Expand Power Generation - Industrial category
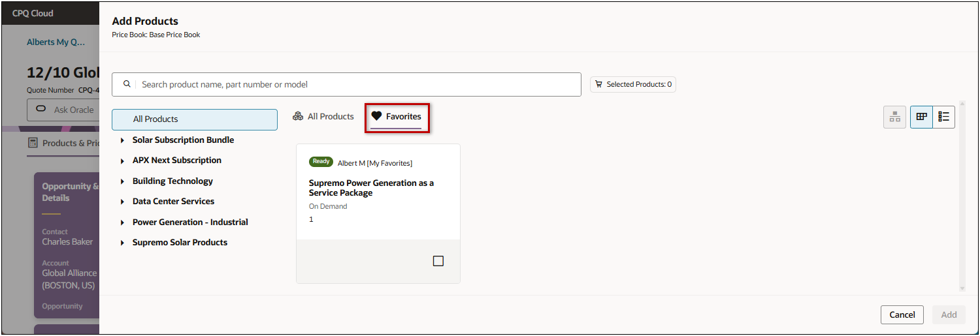Screen dimensions: 980x336 (122, 222)
